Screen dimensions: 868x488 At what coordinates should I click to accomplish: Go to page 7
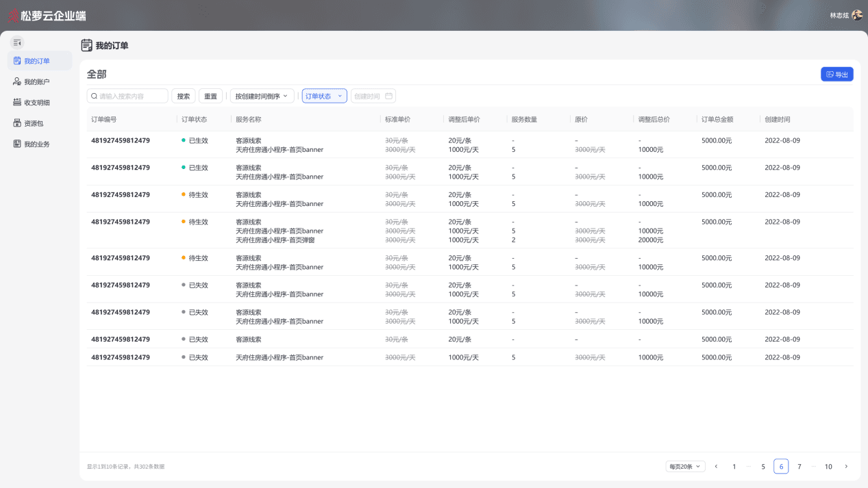799,467
